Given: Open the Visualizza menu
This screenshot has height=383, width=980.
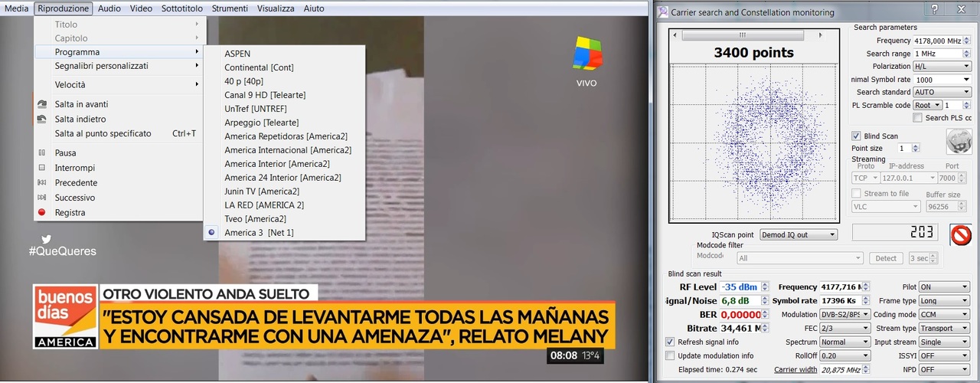Looking at the screenshot, I should pos(276,8).
